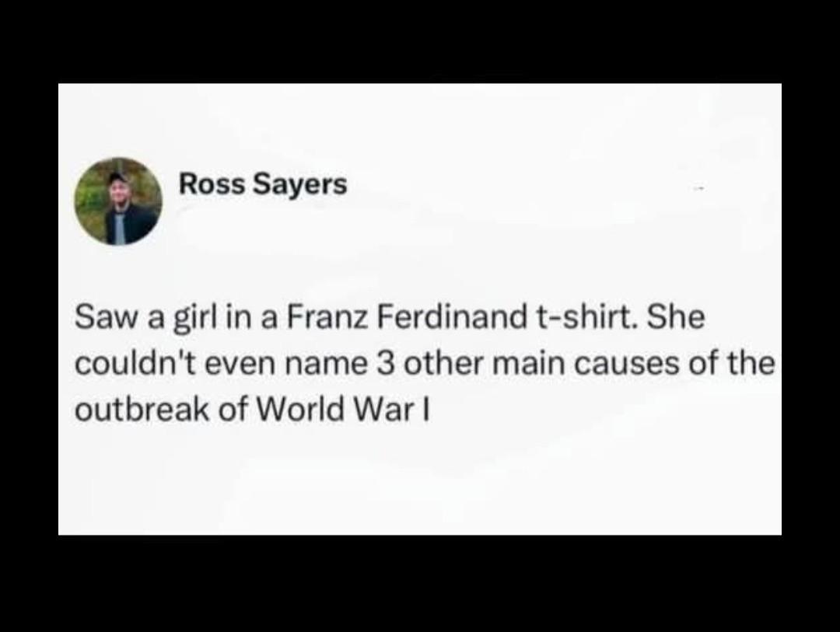
Task: Click the word "outbreak" on the last line
Action: coord(143,410)
